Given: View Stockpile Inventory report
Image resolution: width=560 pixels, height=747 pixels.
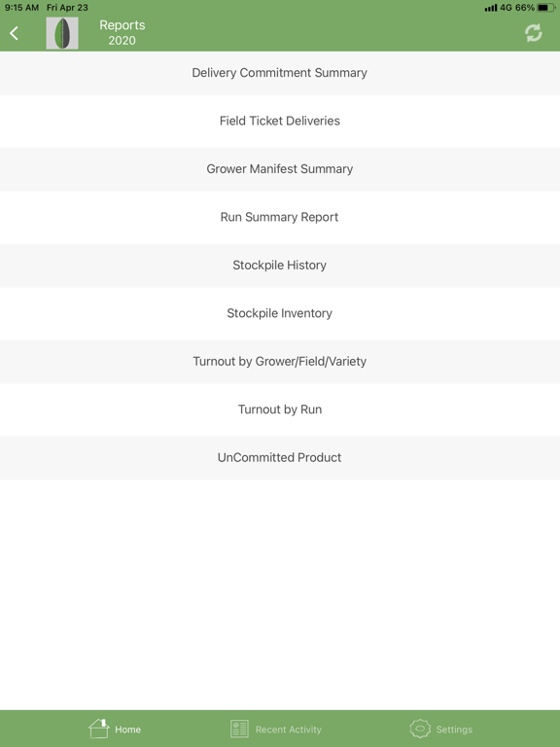Looking at the screenshot, I should point(280,313).
